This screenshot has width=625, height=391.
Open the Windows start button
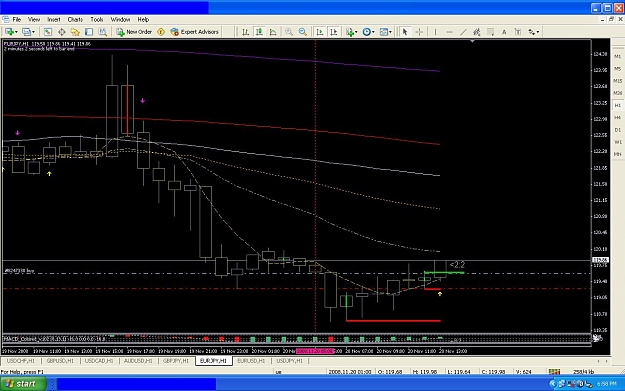coord(23,384)
